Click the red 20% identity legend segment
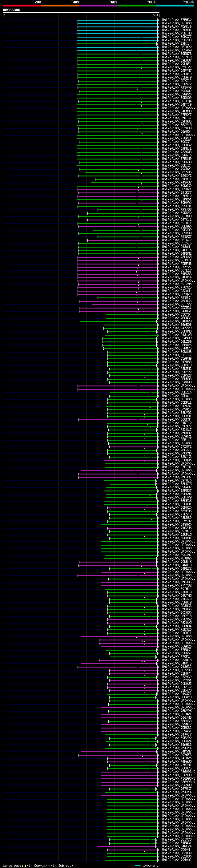Image resolution: width=197 pixels, height=868 pixels. pos(22,6)
